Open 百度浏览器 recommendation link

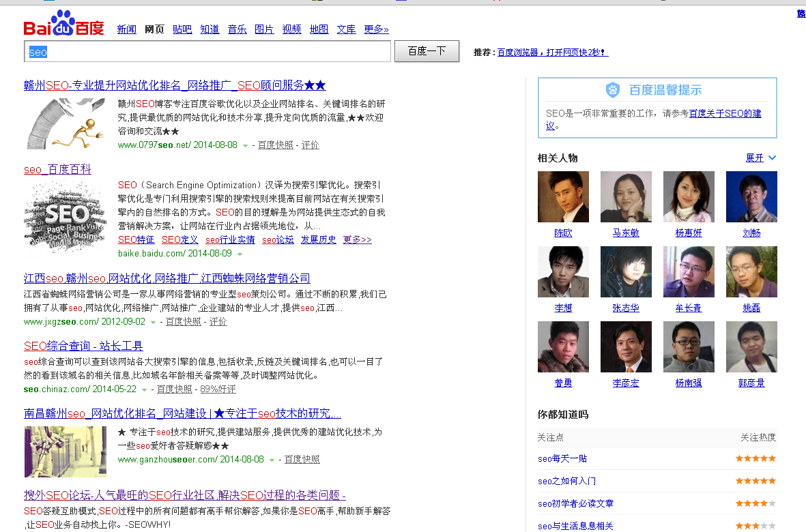pyautogui.click(x=553, y=53)
